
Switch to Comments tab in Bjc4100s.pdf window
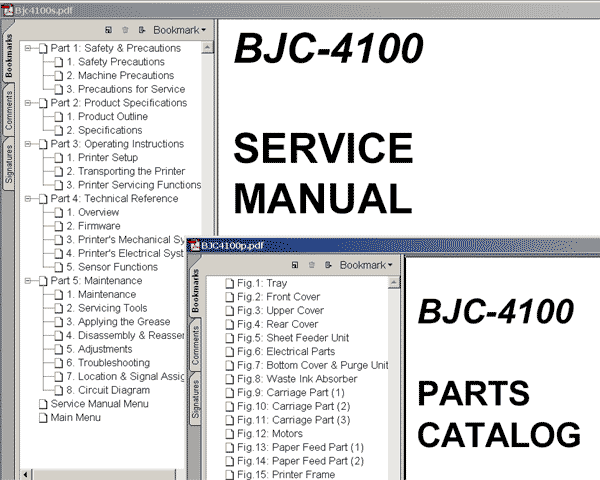click(x=8, y=110)
